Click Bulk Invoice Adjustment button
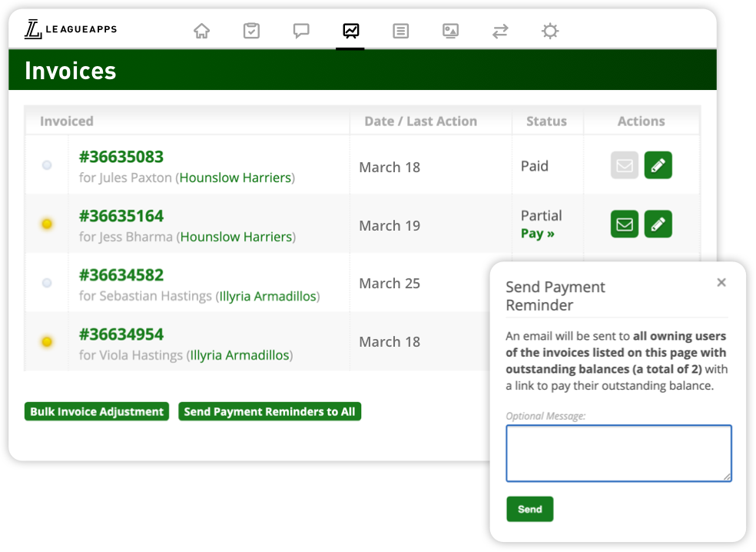Viewport: 756px width, 552px height. click(97, 411)
